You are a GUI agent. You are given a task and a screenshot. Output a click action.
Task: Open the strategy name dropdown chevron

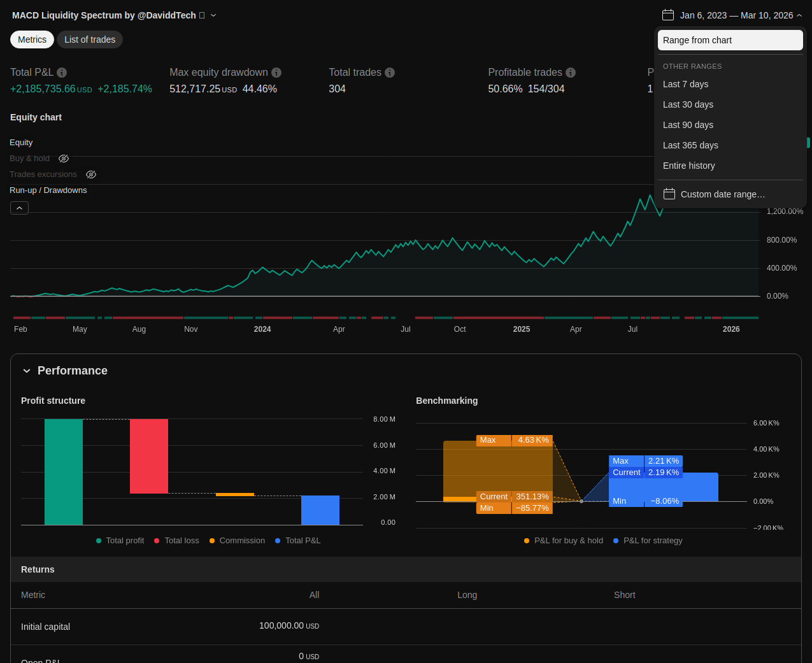click(x=213, y=15)
